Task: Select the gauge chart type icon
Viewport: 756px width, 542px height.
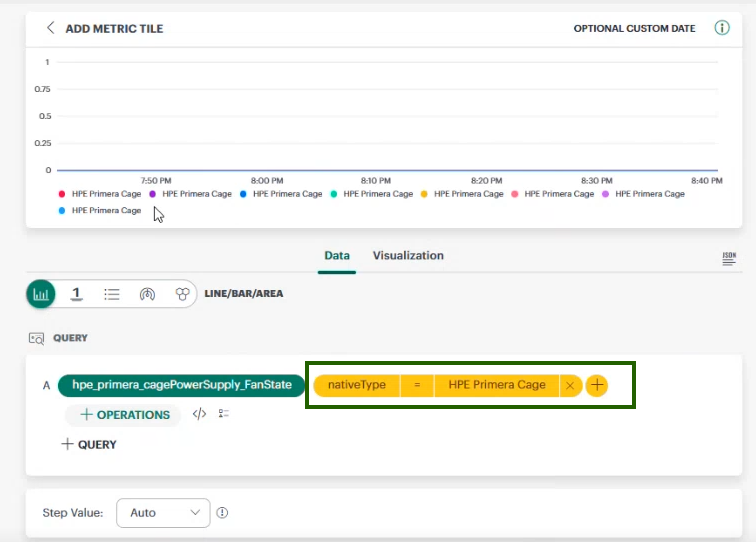Action: [x=147, y=294]
